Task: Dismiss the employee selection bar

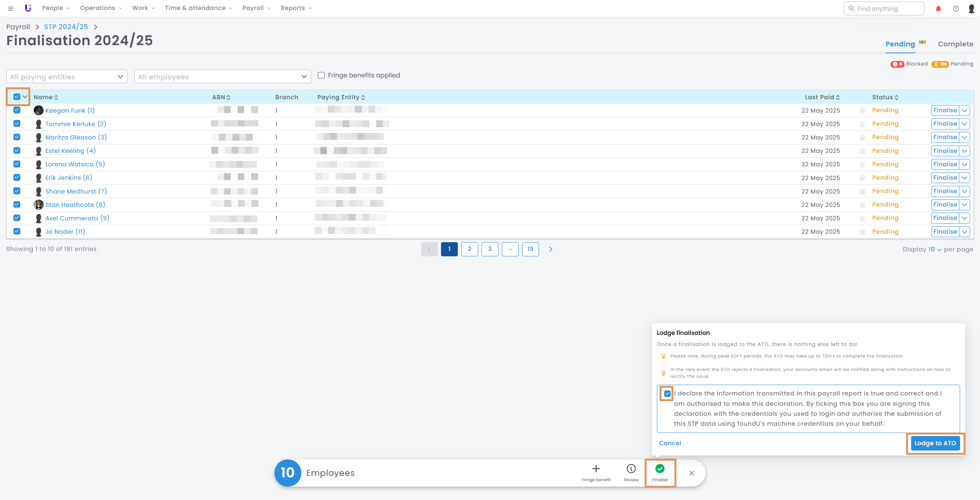Action: (691, 473)
